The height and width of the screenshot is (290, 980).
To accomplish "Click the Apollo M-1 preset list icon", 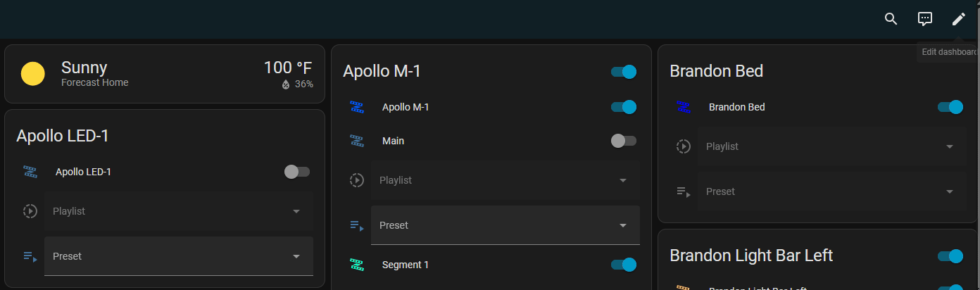I will (x=357, y=226).
